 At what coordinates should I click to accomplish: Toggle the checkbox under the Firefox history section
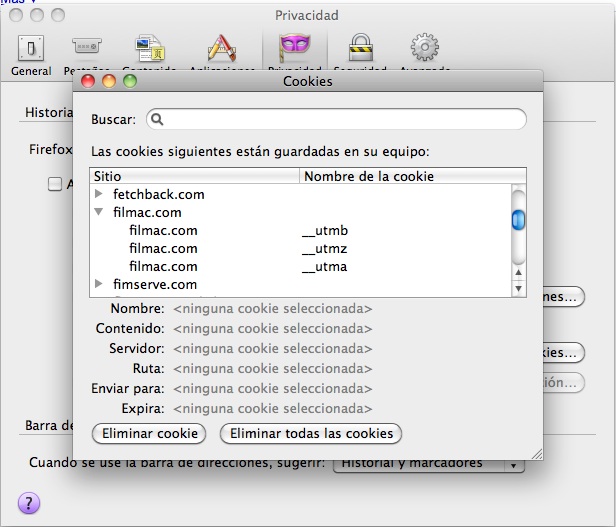(55, 184)
